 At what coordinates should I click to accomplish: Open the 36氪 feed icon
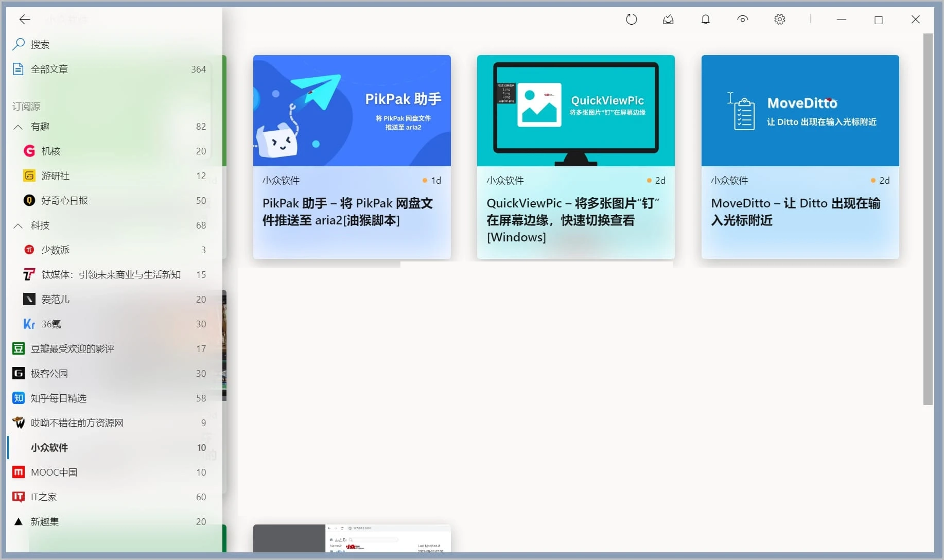(x=29, y=324)
